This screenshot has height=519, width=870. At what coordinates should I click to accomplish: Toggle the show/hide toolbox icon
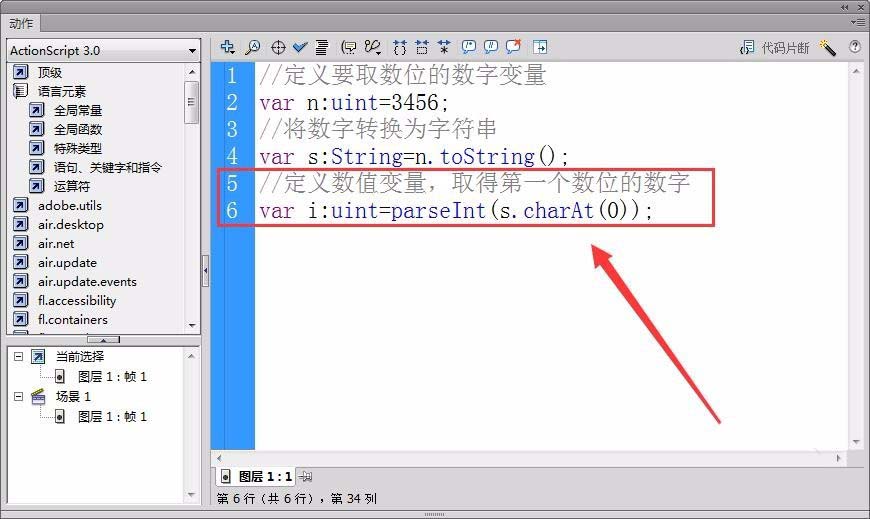(540, 47)
